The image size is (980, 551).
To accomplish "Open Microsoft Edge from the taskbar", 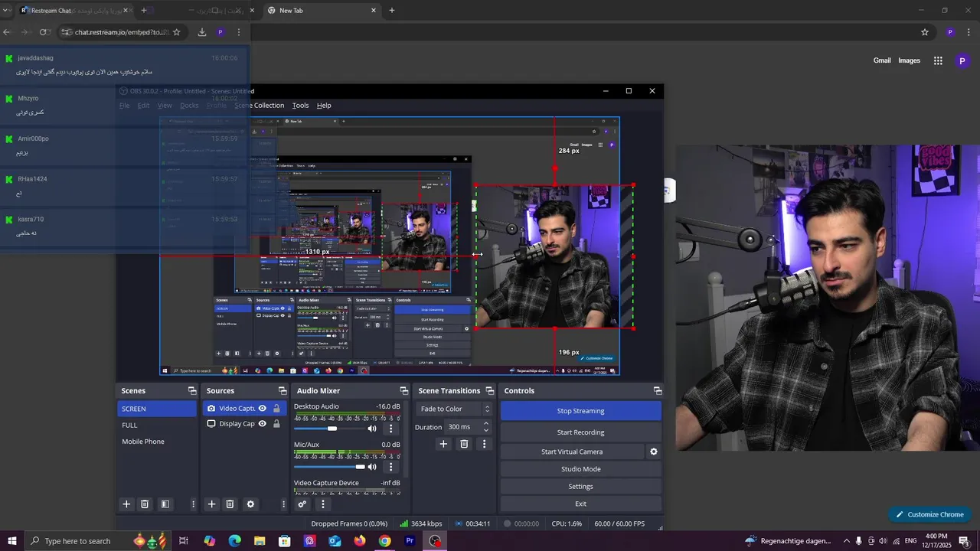I will pos(234,541).
